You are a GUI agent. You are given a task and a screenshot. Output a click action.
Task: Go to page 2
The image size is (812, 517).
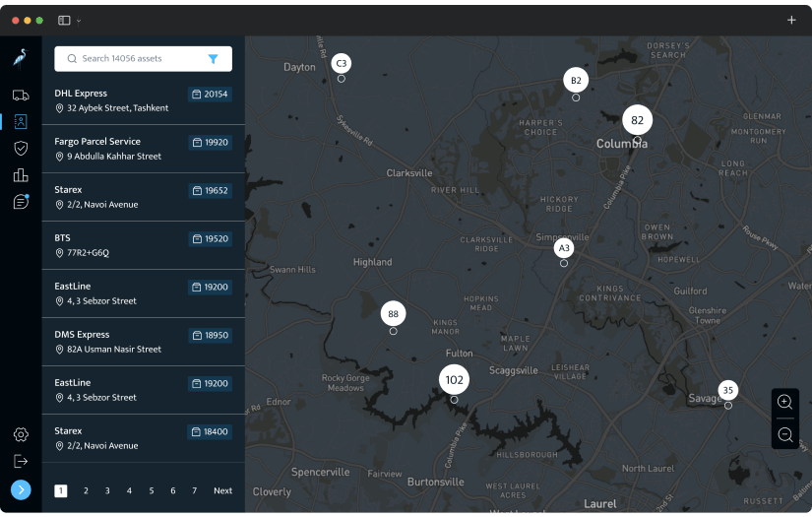pyautogui.click(x=86, y=490)
